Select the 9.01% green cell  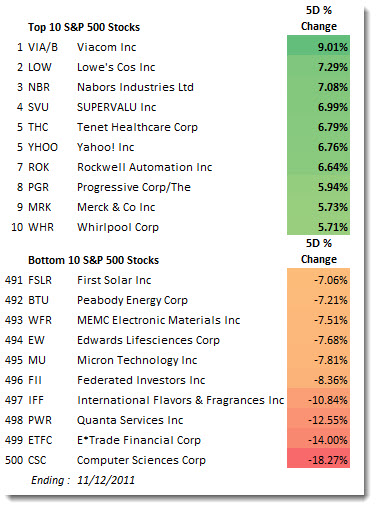pyautogui.click(x=318, y=45)
